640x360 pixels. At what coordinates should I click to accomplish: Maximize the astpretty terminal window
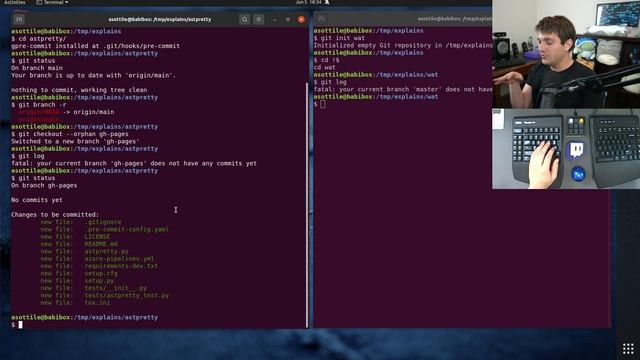[288, 19]
